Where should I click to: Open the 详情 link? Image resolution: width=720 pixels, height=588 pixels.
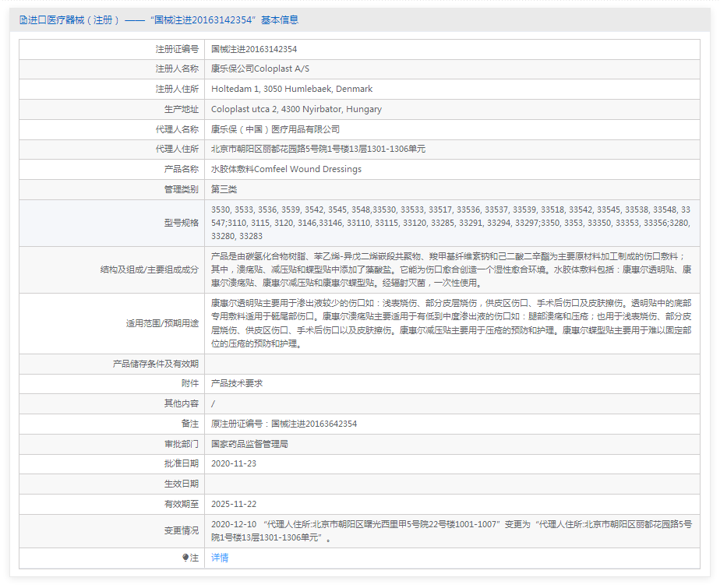220,558
